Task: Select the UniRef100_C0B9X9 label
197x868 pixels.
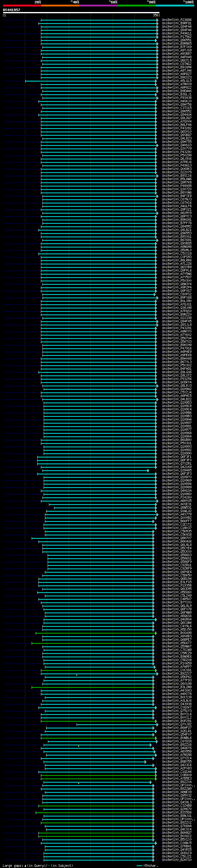Action: [x=177, y=775]
